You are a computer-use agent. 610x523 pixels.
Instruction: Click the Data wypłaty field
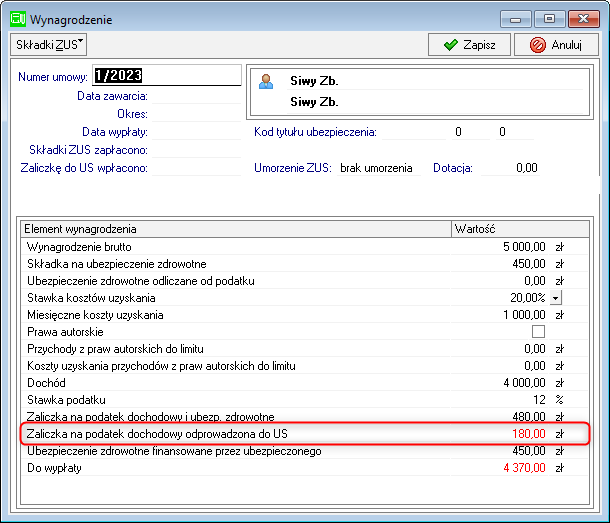click(x=196, y=132)
